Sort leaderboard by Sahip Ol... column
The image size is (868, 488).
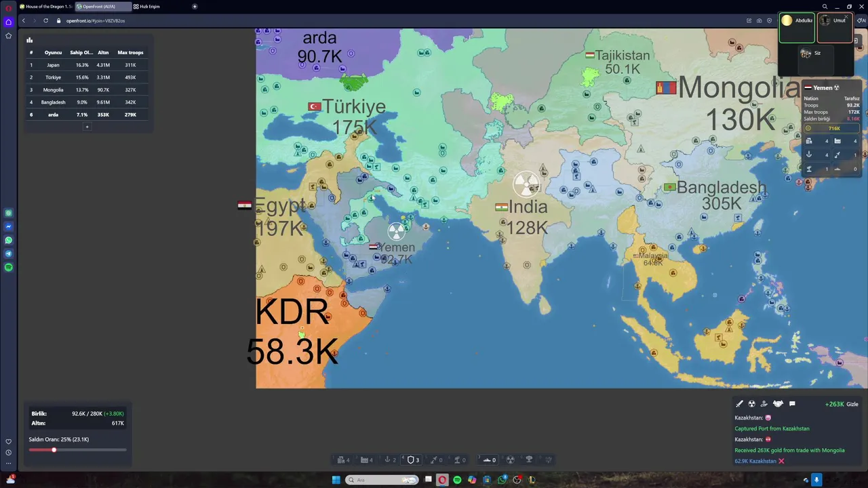click(81, 52)
